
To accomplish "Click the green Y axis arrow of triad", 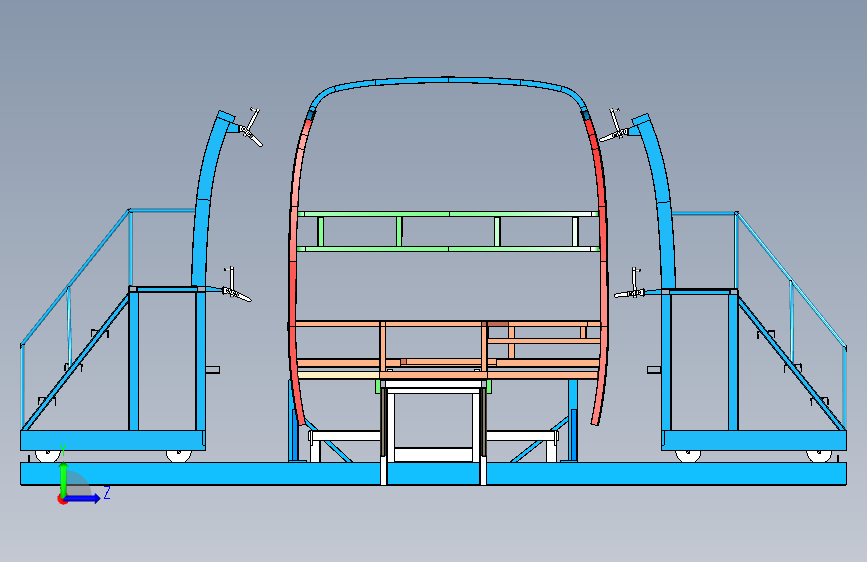I will pyautogui.click(x=63, y=478).
